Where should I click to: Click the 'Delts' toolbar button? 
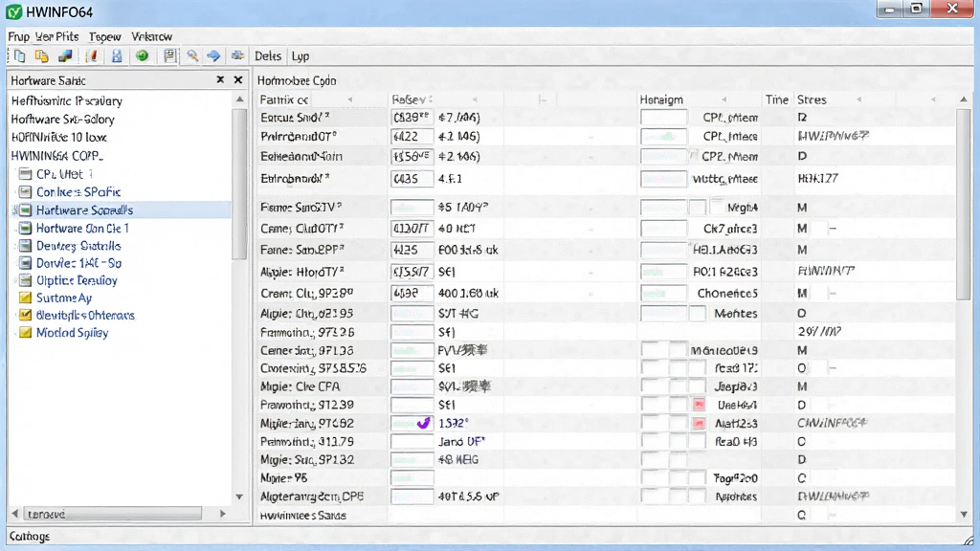point(268,56)
